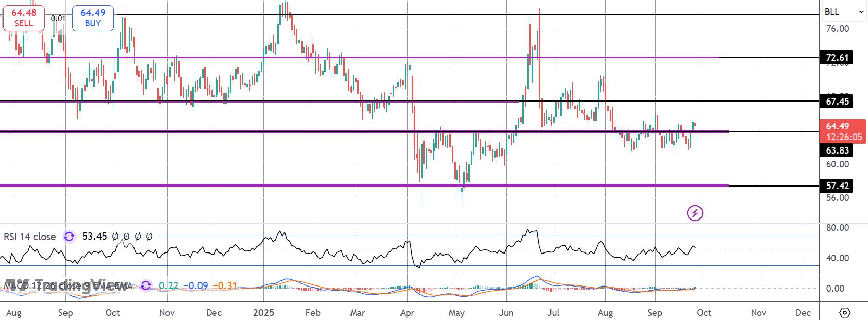Click the red SELL 64.48 button

pyautogui.click(x=23, y=18)
